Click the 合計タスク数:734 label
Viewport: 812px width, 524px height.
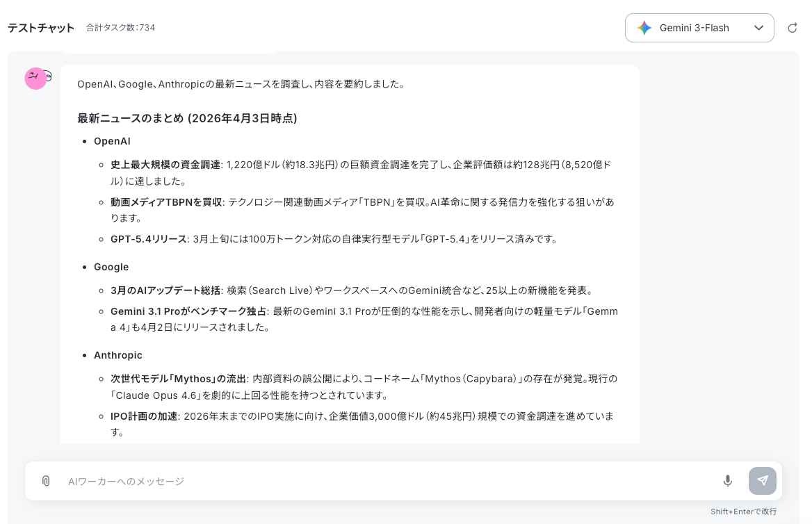pyautogui.click(x=120, y=27)
